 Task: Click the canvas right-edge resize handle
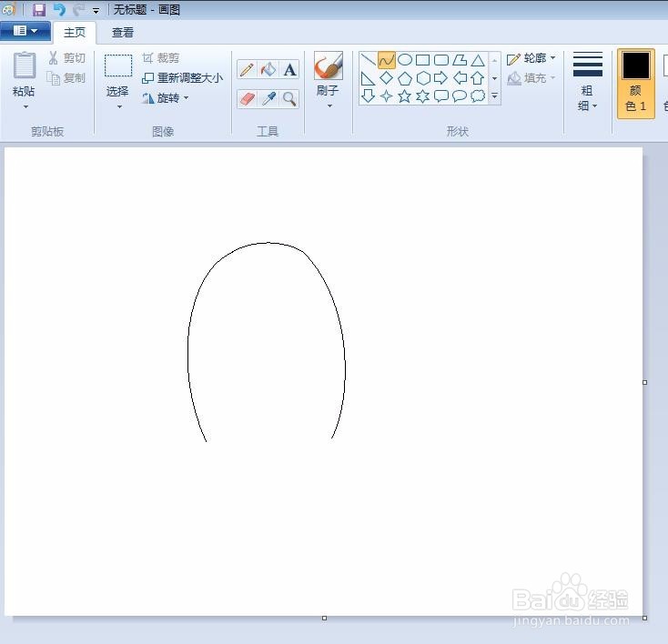pyautogui.click(x=645, y=382)
